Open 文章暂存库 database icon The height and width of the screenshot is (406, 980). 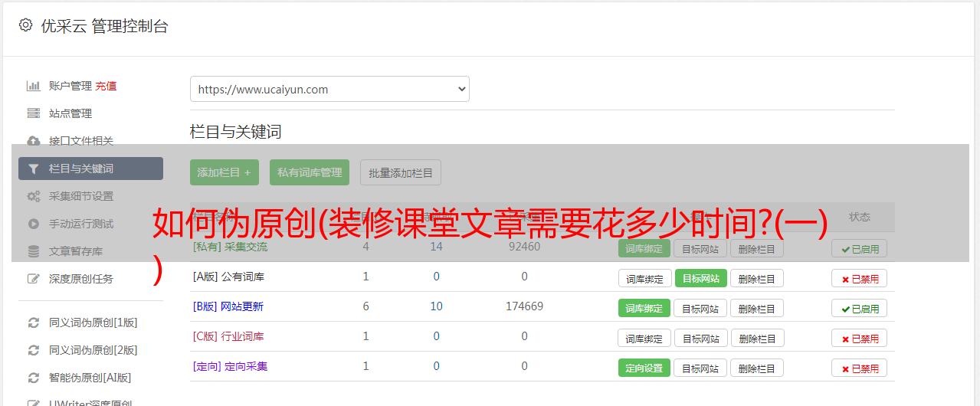33,251
